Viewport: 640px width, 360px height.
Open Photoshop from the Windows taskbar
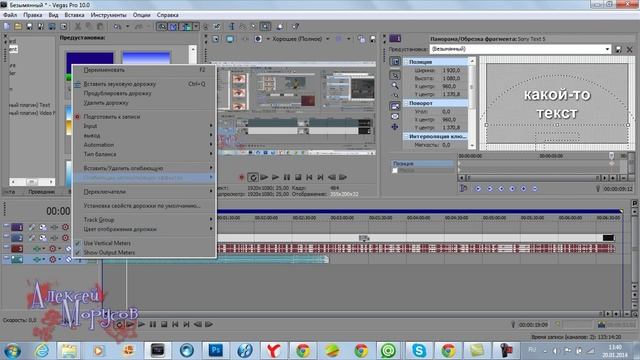coord(216,350)
